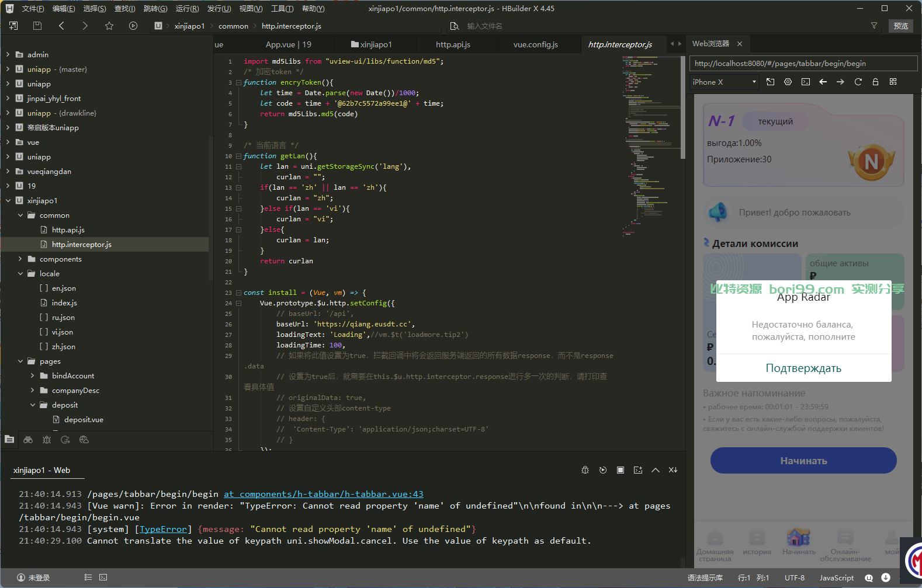
Task: Click 未登录 login status
Action: pyautogui.click(x=34, y=577)
